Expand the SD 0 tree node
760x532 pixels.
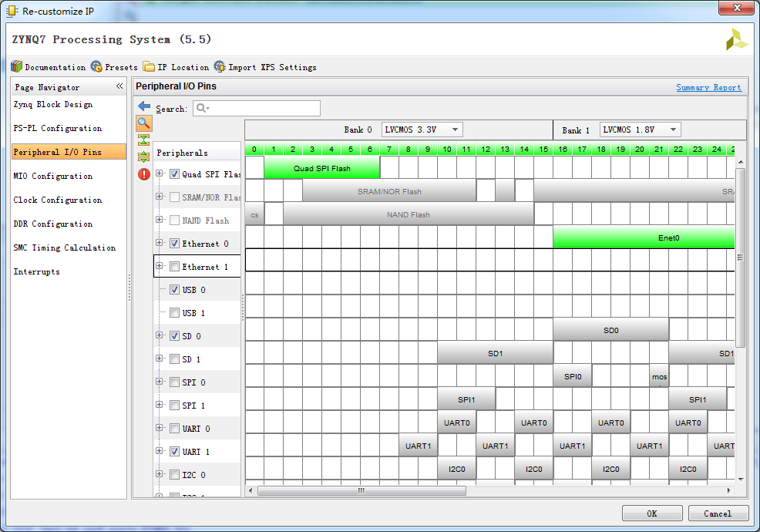coord(159,335)
